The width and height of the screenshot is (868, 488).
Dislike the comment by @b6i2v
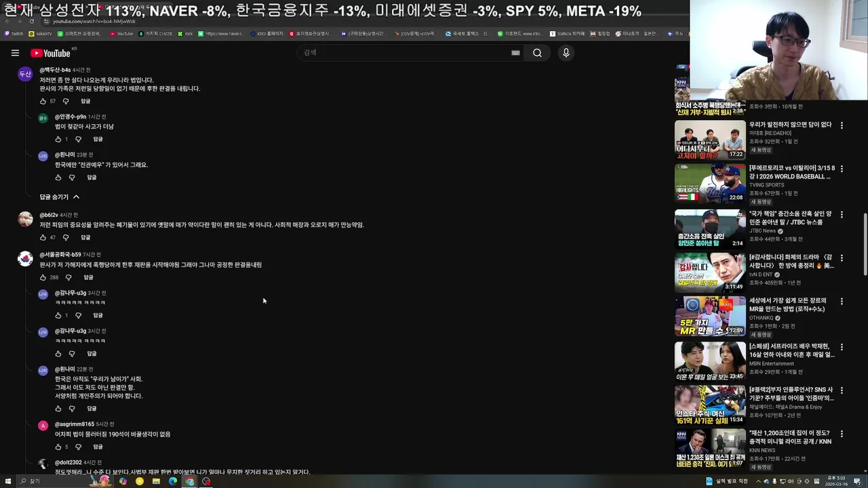pyautogui.click(x=66, y=237)
